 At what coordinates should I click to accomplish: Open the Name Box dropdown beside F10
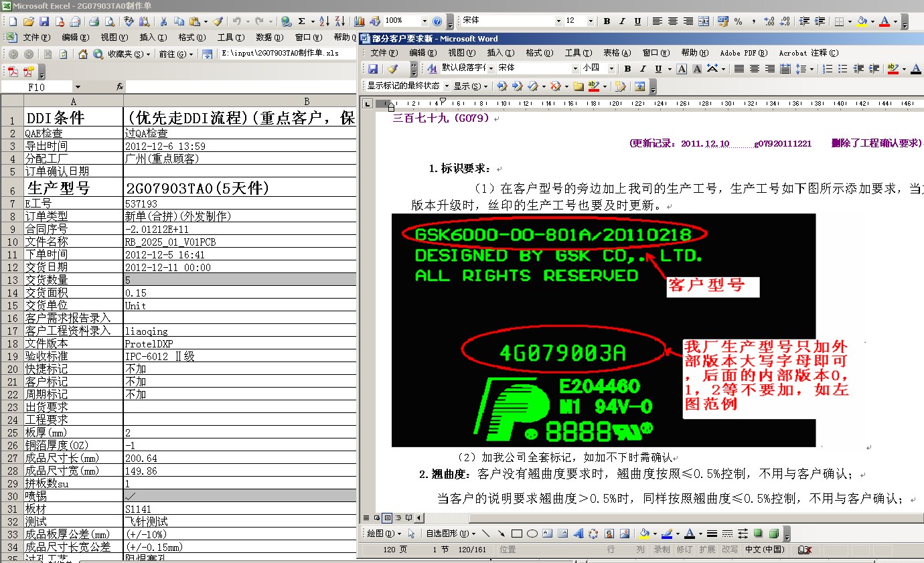click(x=78, y=87)
